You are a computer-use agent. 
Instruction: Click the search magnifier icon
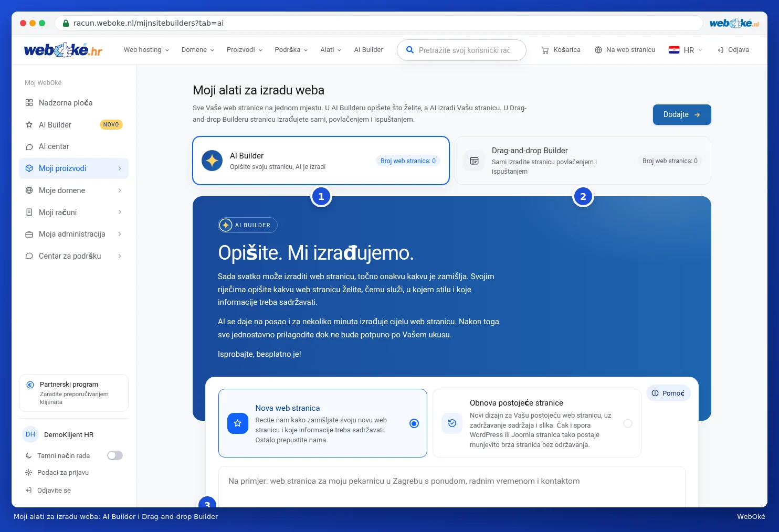pyautogui.click(x=410, y=50)
